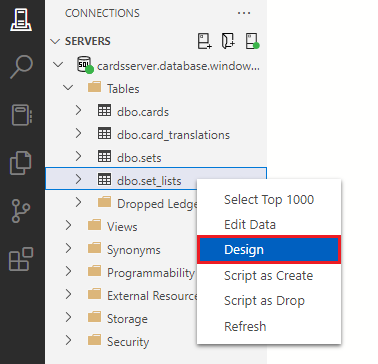Expand the Synonyms folder chevron
The image size is (378, 364).
68,249
